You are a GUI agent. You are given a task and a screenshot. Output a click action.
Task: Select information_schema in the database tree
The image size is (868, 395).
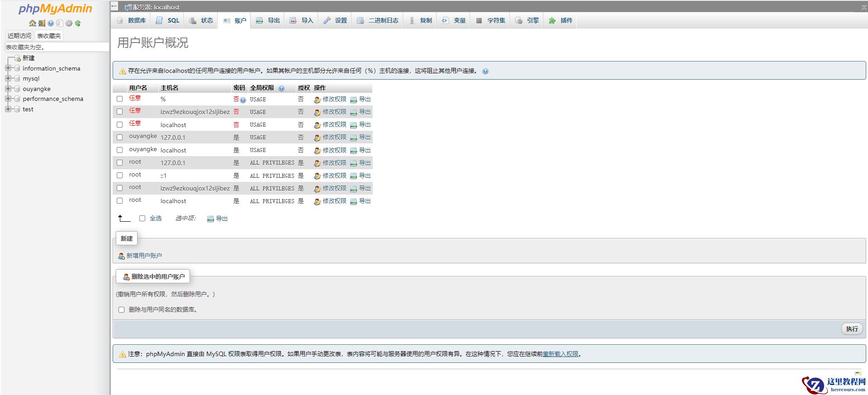(52, 69)
